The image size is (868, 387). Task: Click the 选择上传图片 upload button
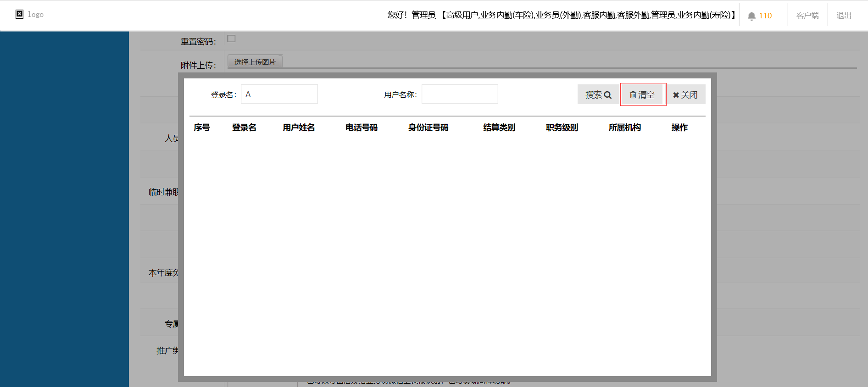[255, 62]
